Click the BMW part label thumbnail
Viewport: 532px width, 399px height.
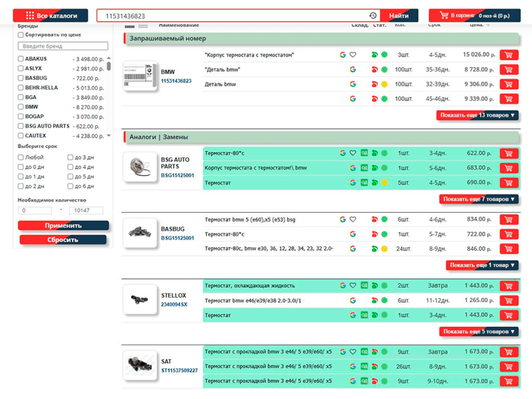(140, 76)
